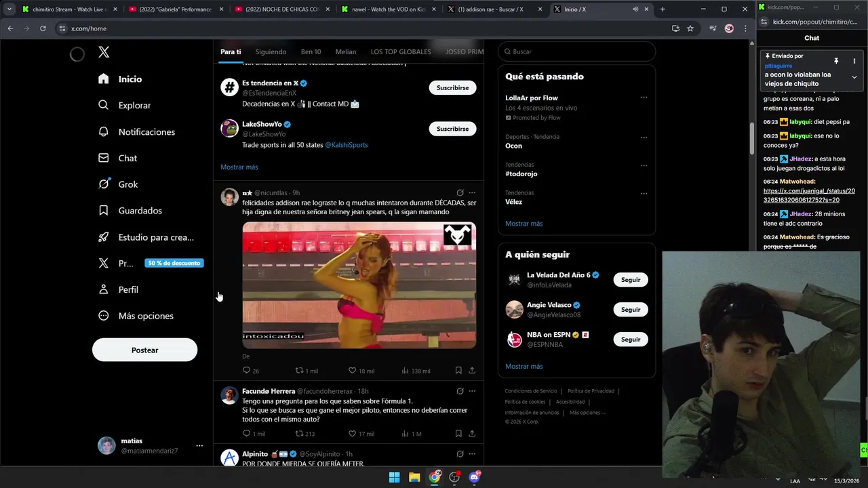
Task: Click Condiciones de Servicio footer link
Action: click(x=531, y=391)
